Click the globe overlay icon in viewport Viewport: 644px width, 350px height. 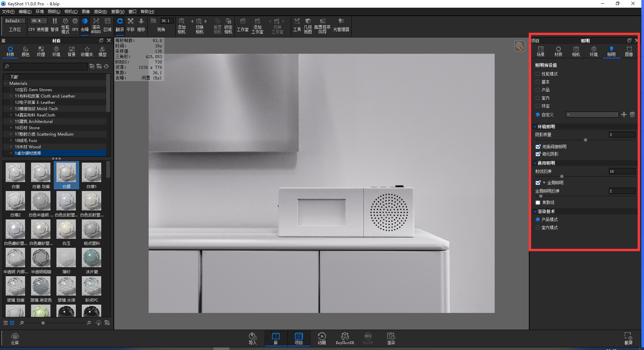[519, 46]
